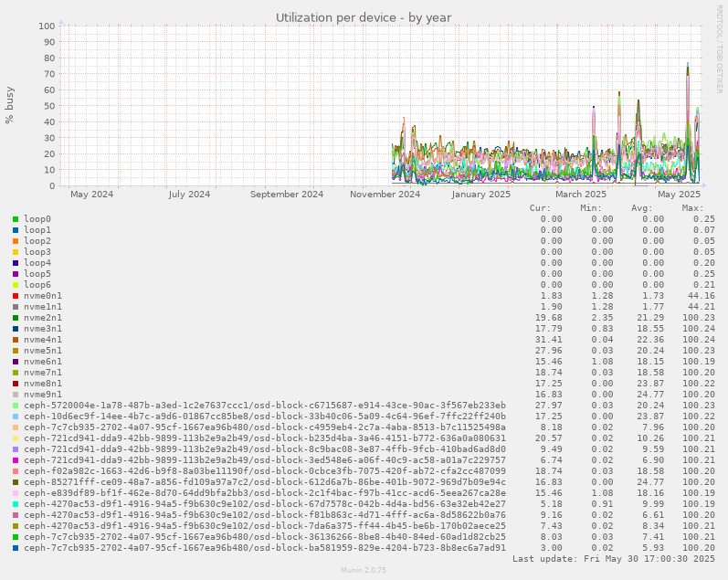Click the 'Munin 2.0.75' footer text
The height and width of the screenshot is (580, 728).
coord(364,570)
